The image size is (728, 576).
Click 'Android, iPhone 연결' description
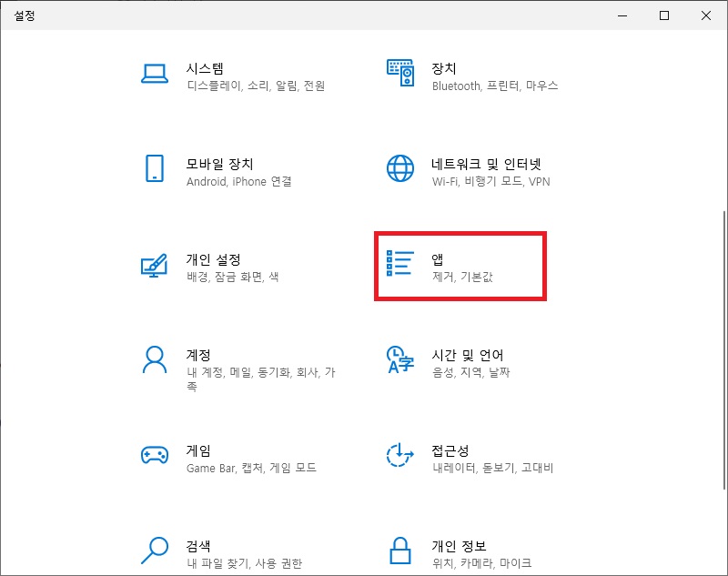pyautogui.click(x=239, y=181)
